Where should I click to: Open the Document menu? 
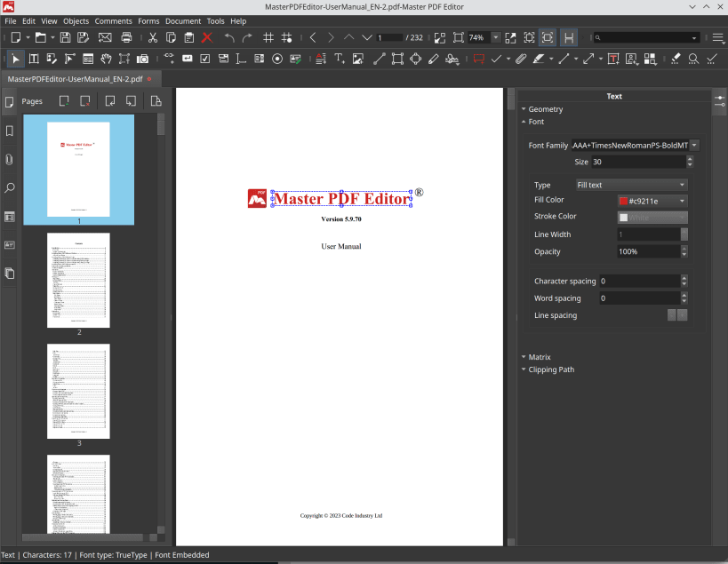[x=183, y=20]
